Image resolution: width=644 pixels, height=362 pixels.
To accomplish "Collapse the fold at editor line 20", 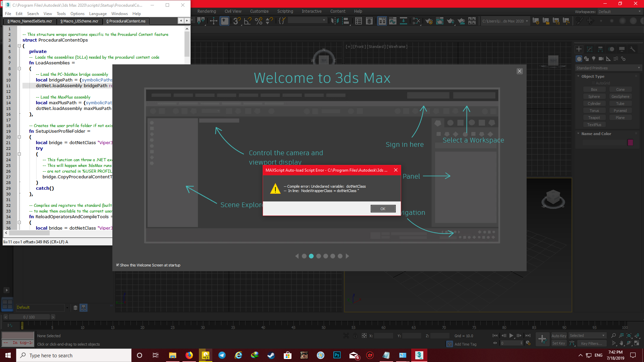I will (19, 137).
